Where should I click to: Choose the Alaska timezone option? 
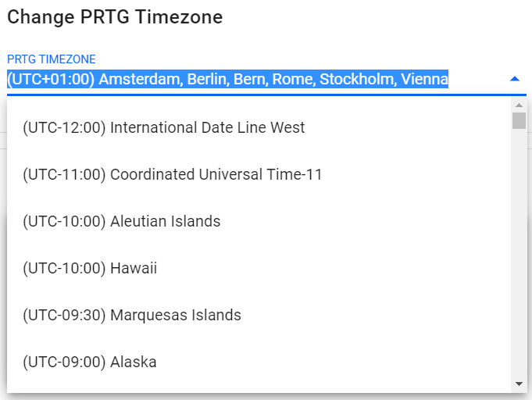[90, 362]
